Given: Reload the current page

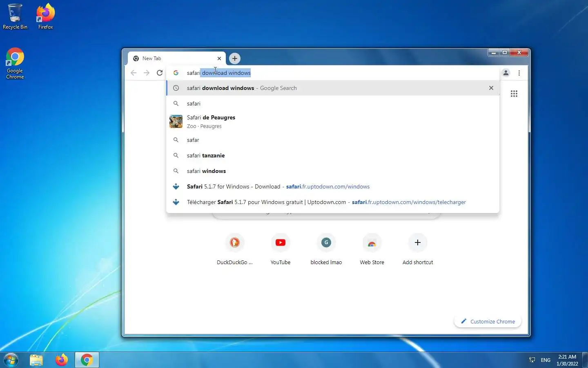Looking at the screenshot, I should (160, 73).
